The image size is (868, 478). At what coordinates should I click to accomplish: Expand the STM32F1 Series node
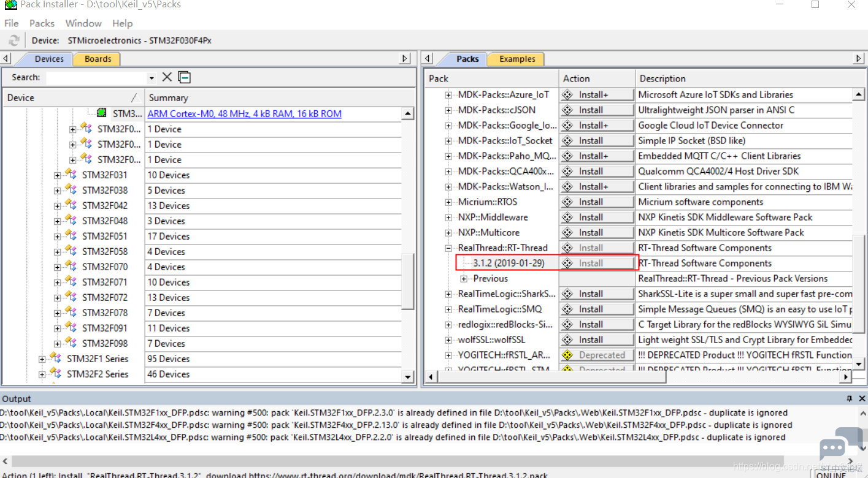(42, 359)
